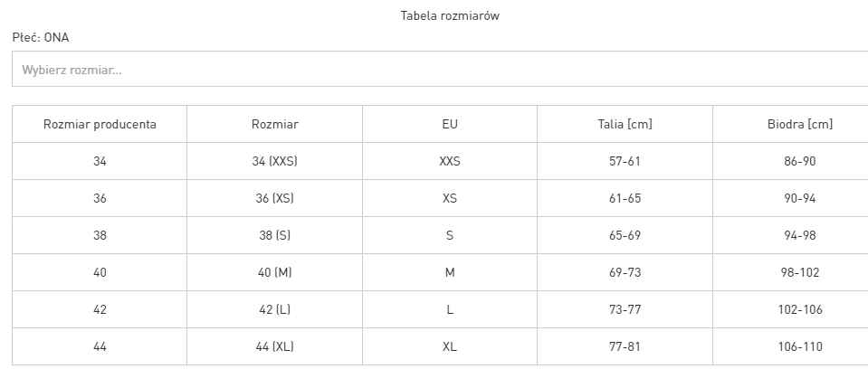Click the 'Biodra [cm]' column header
Image resolution: width=868 pixels, height=369 pixels.
[x=794, y=124]
